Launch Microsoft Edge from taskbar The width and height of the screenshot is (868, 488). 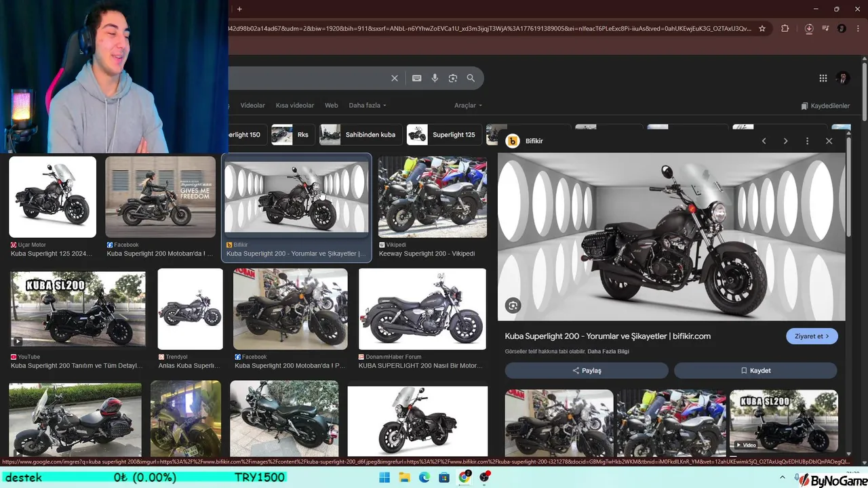425,478
